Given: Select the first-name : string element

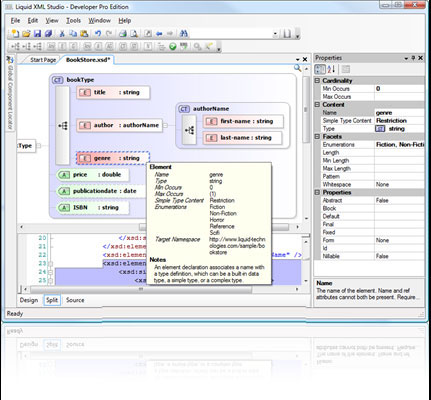Looking at the screenshot, I should [x=243, y=121].
